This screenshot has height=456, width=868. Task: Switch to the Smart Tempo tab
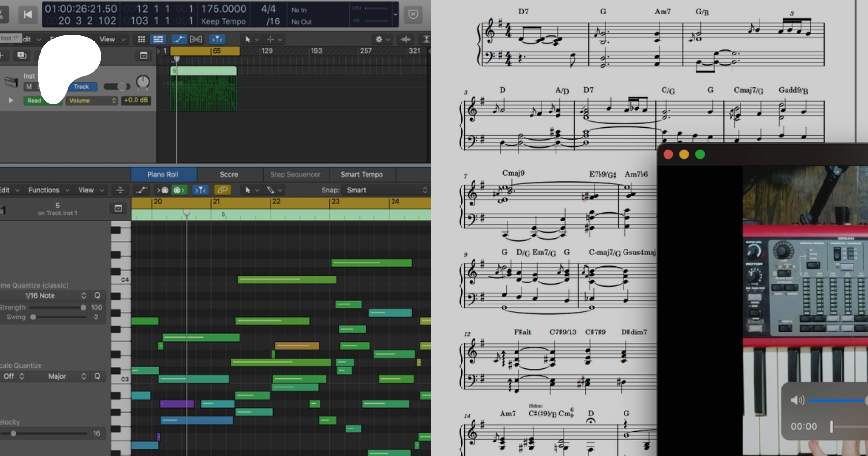click(362, 174)
